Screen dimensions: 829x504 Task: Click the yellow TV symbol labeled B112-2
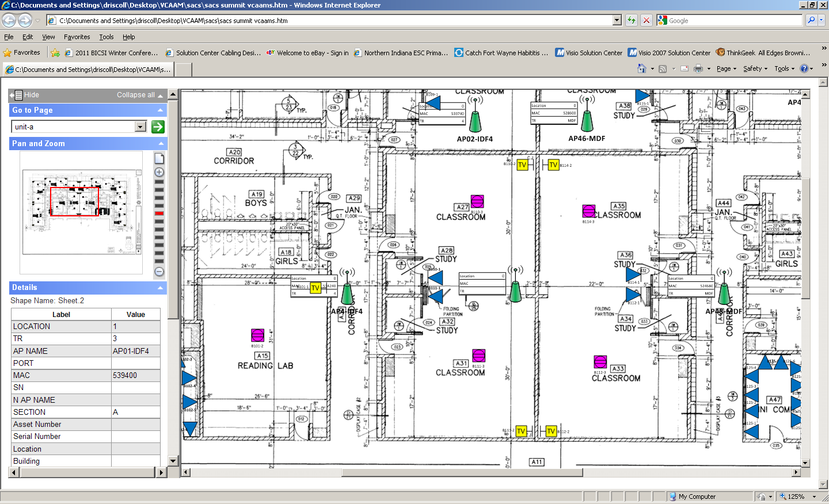[551, 431]
